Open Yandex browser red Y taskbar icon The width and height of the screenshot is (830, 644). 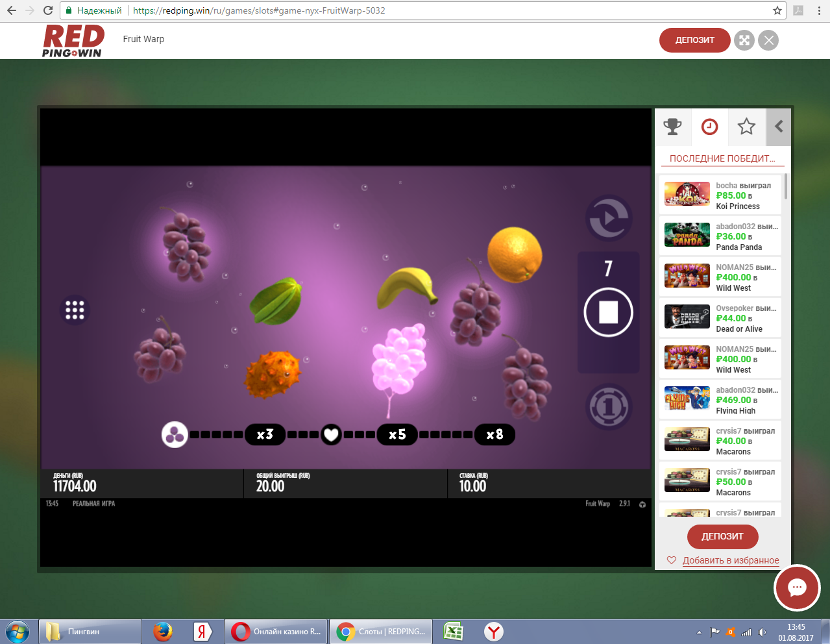(x=494, y=632)
